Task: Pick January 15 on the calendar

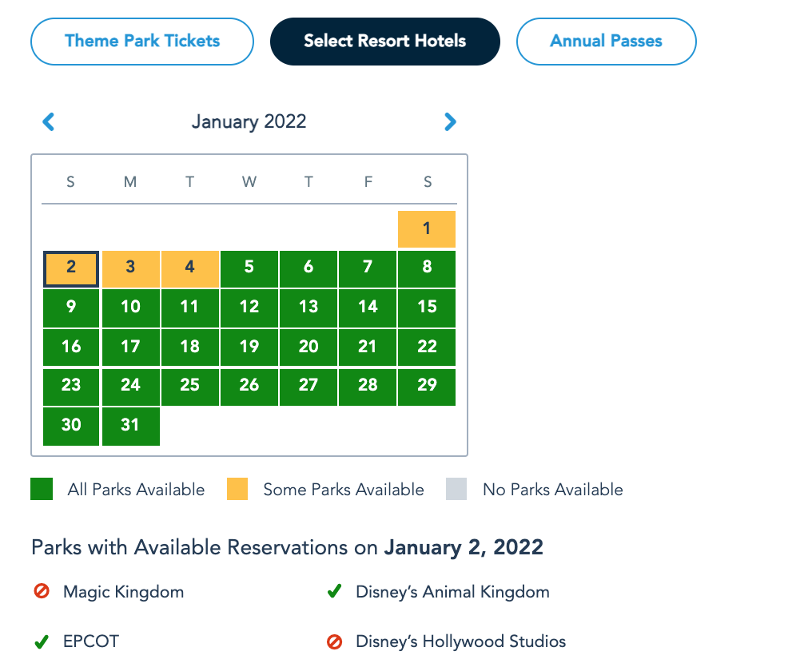Action: 427,308
